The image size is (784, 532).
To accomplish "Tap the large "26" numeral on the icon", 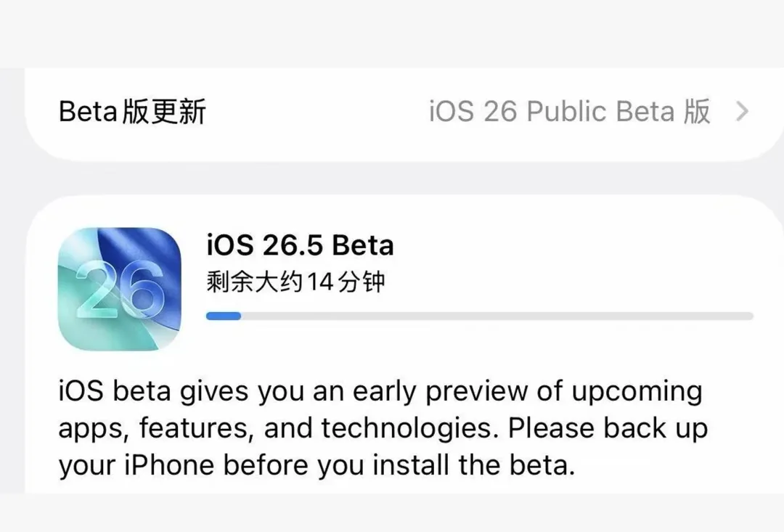I will (x=120, y=292).
